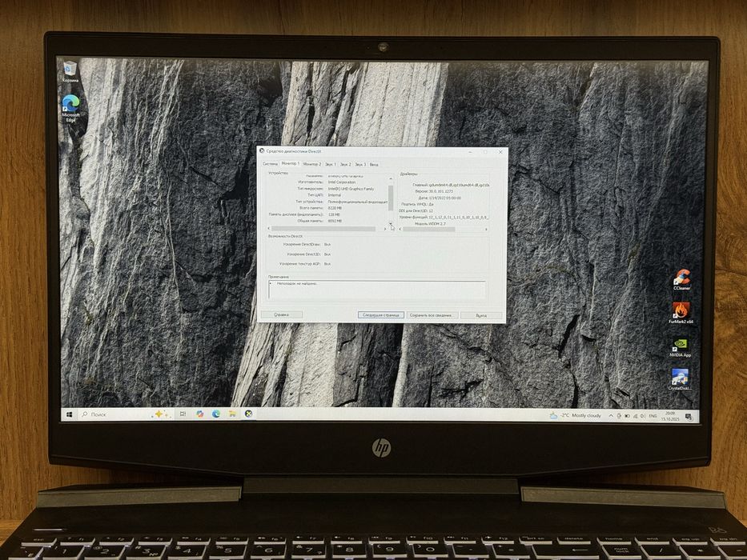This screenshot has width=747, height=560.
Task: Click the 8092 MB shared memory value
Action: click(335, 221)
